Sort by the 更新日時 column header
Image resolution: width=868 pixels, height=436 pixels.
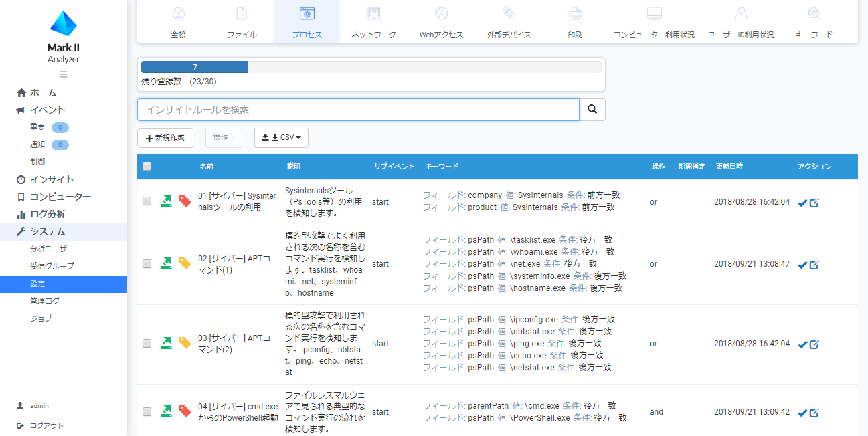pyautogui.click(x=729, y=167)
